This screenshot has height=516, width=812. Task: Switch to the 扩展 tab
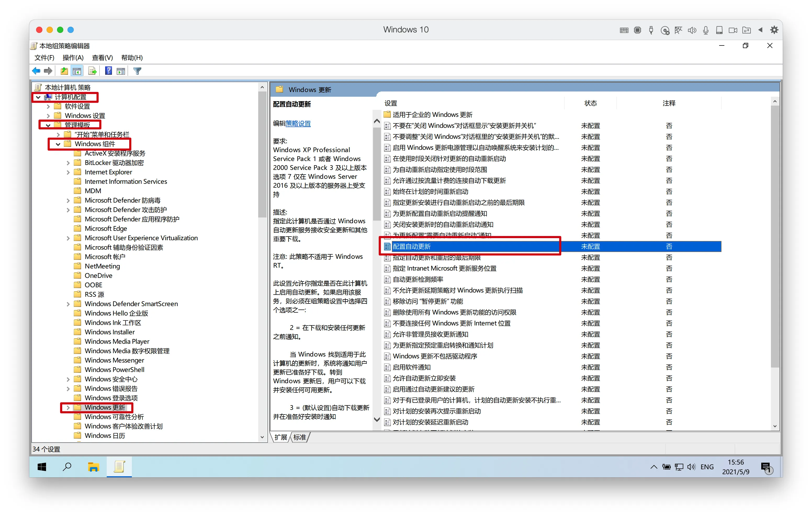tap(280, 437)
